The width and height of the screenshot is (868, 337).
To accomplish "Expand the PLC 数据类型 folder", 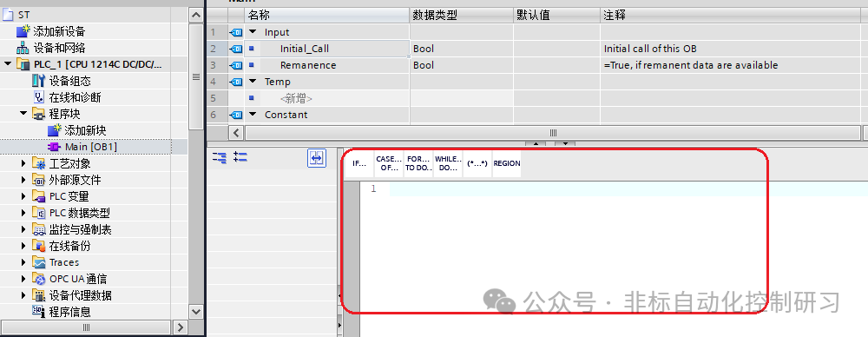I will coord(23,213).
